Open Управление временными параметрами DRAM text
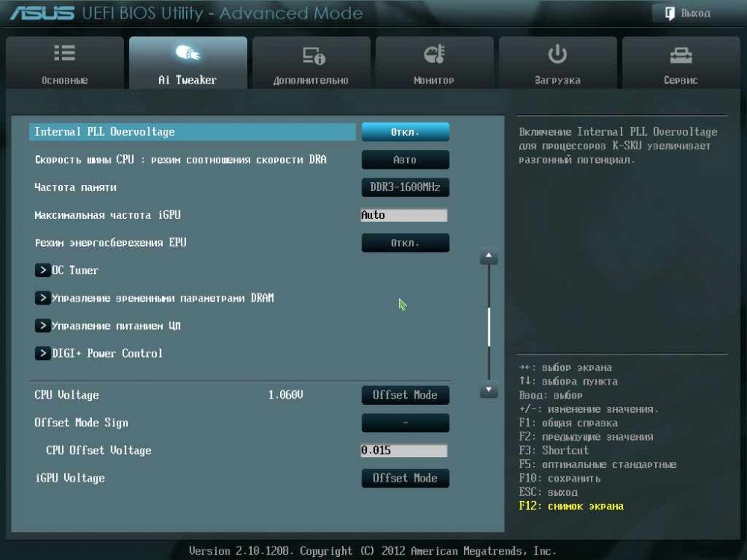This screenshot has width=747, height=560. pyautogui.click(x=163, y=298)
